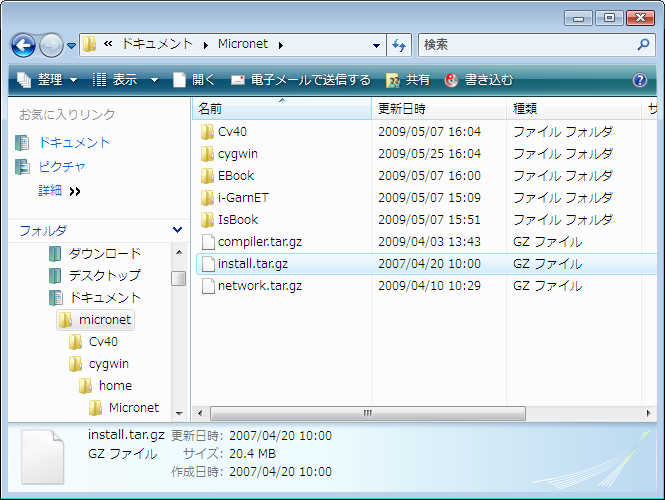
Task: Select ダウンロード in folder tree
Action: pyautogui.click(x=105, y=254)
